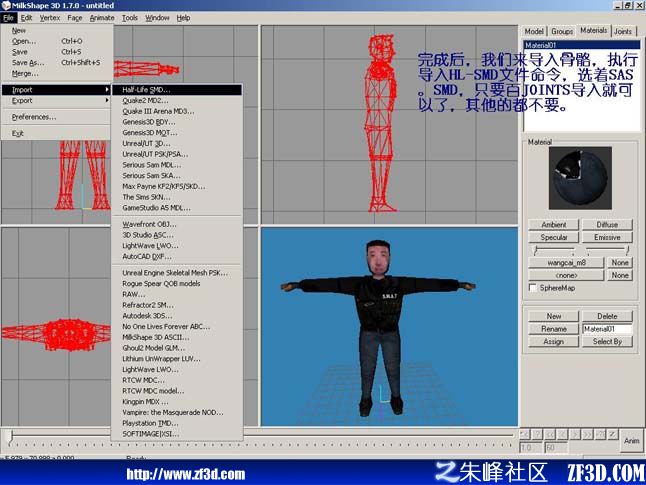Click Open... in the File menu
Screen dimensions: 646x485
(56, 41)
